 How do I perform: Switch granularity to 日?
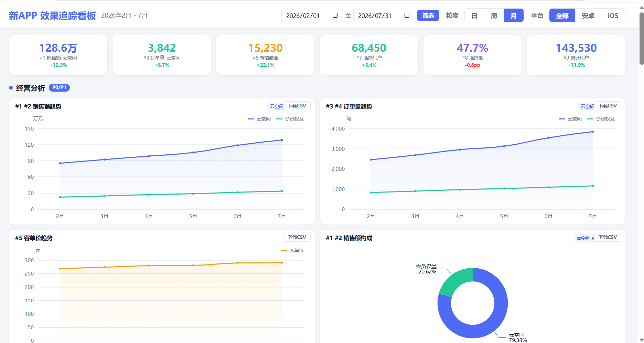click(x=474, y=15)
